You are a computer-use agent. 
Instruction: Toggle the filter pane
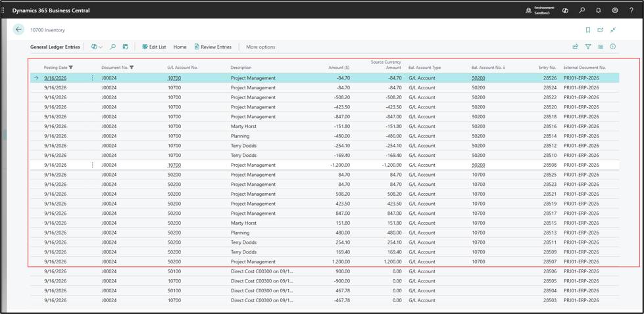coord(587,47)
